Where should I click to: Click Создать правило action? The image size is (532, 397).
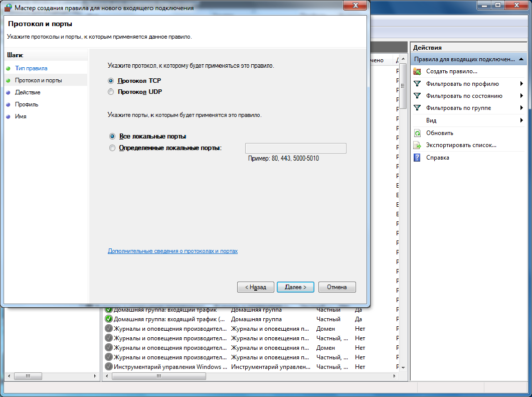(x=452, y=71)
